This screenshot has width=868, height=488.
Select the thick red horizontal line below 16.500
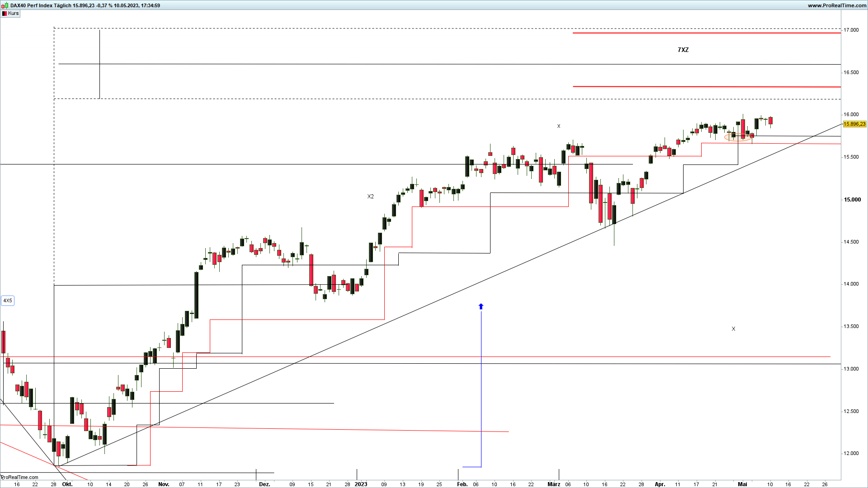click(707, 87)
